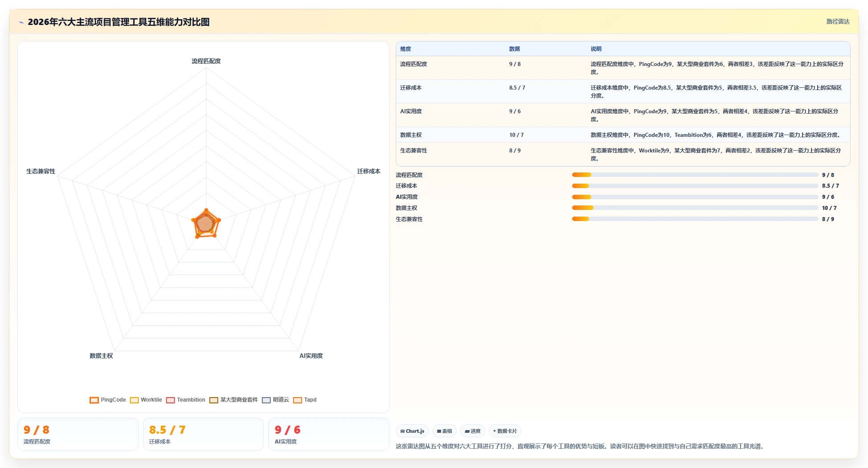Screen dimensions: 868x468
Task: Click the orange radar data polygon
Action: coord(205,223)
